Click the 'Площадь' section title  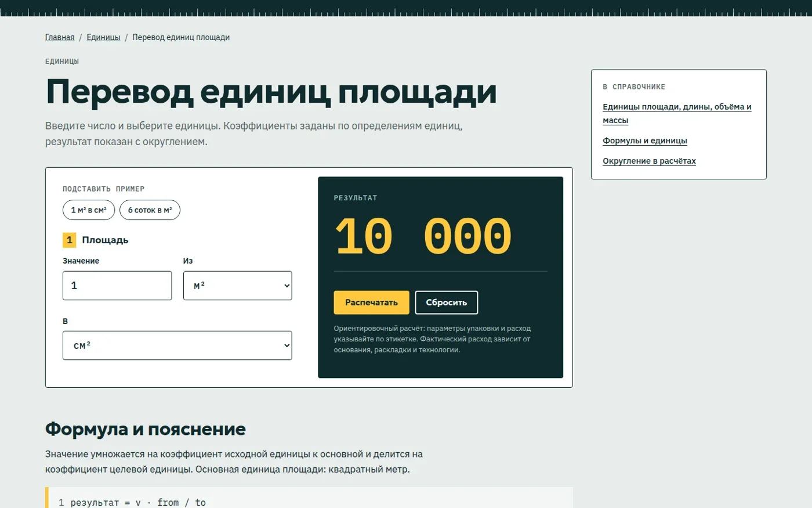(105, 240)
